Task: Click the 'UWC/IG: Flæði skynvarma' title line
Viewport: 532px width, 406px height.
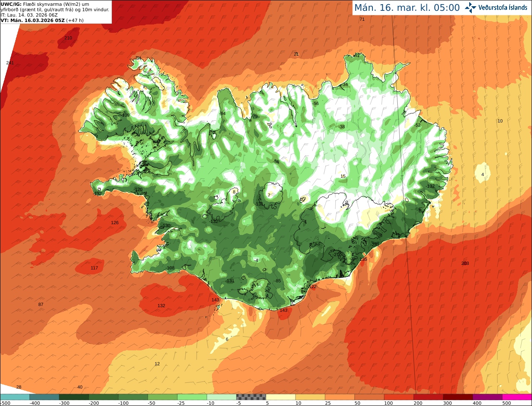Action: [x=45, y=4]
